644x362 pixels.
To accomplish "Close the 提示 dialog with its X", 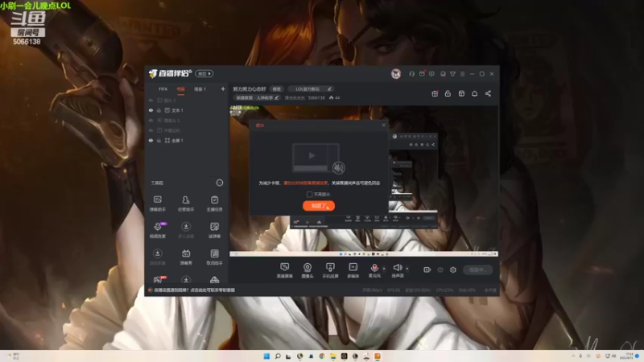I will pyautogui.click(x=384, y=125).
